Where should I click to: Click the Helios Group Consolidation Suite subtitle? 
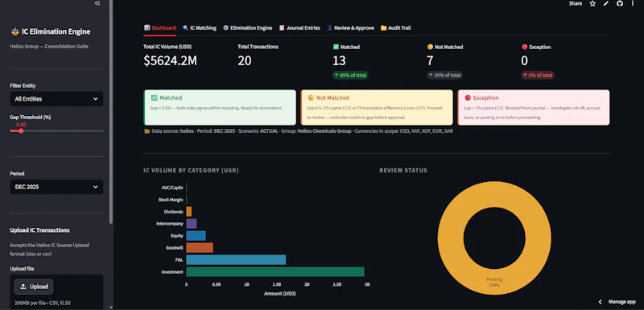(49, 47)
